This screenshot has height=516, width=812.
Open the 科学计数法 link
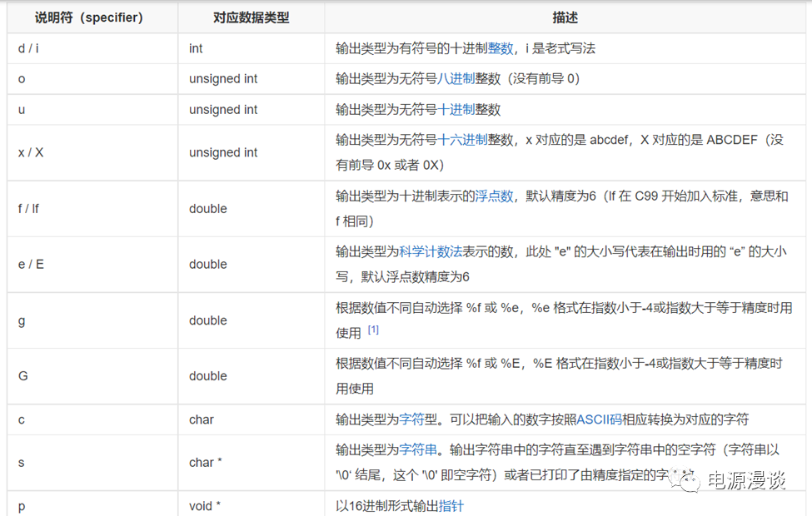pos(431,252)
